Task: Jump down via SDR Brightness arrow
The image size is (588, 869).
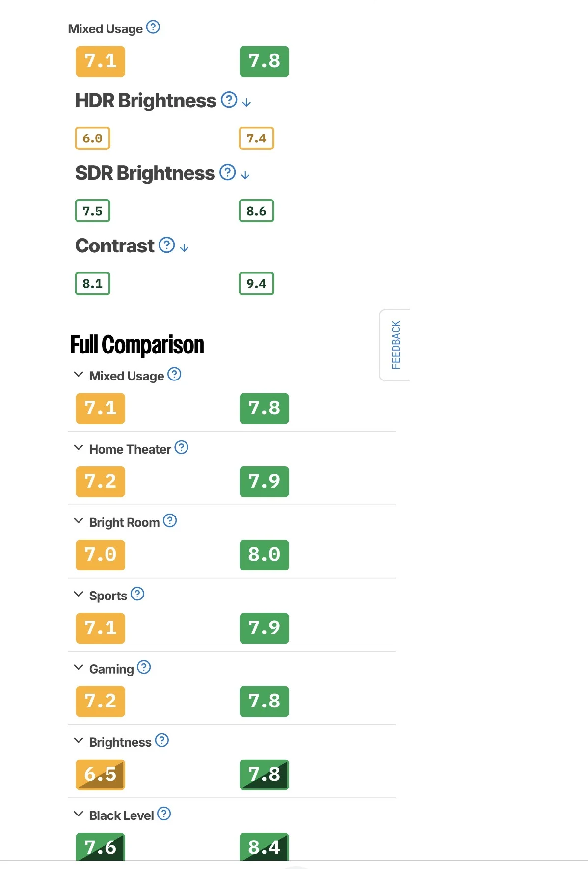Action: click(245, 175)
